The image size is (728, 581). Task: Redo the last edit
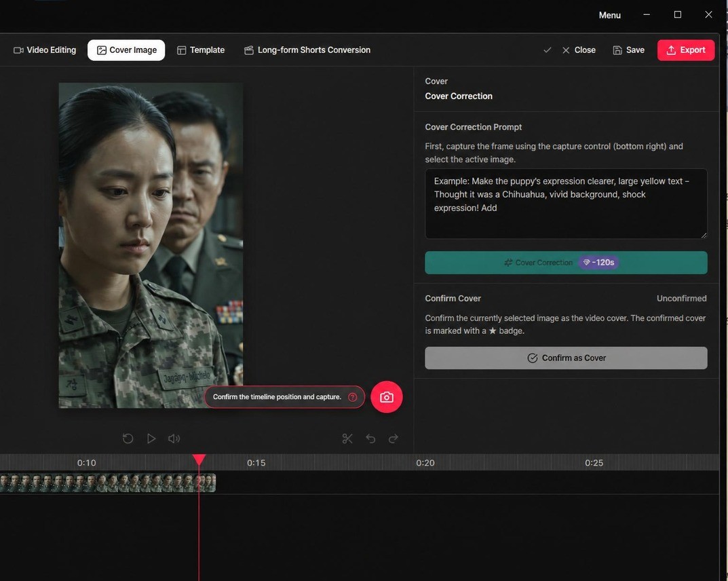tap(394, 438)
